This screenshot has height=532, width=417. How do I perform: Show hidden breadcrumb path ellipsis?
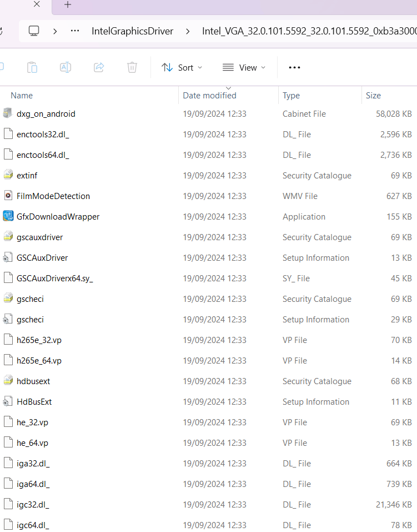coord(75,31)
